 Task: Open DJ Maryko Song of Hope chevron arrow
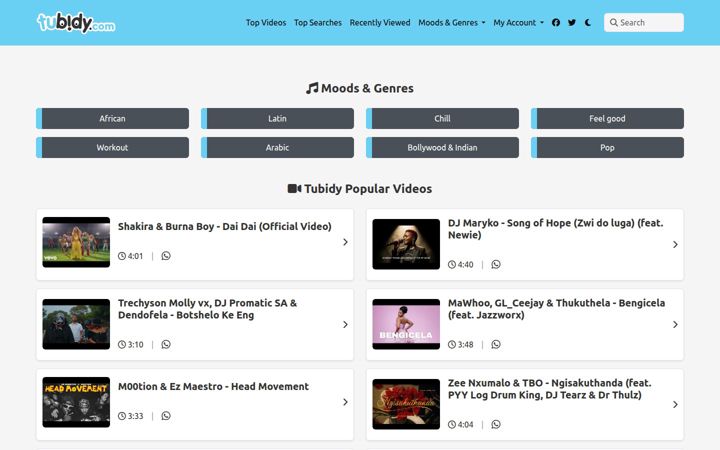point(675,245)
